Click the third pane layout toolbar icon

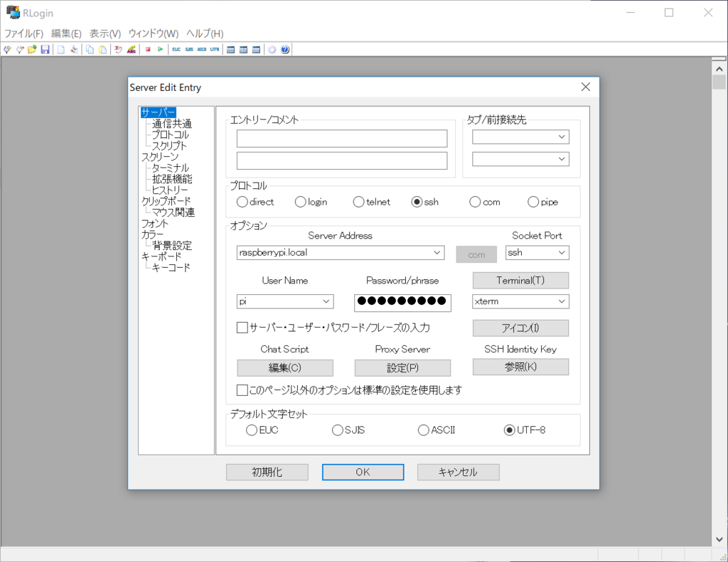point(256,50)
